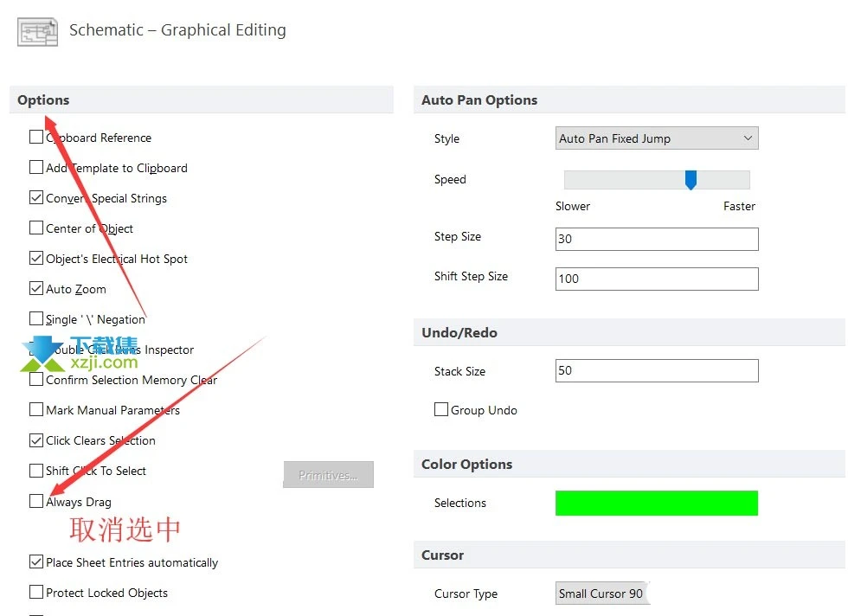Open the Auto Pan Style dropdown
848x616 pixels.
tap(657, 138)
